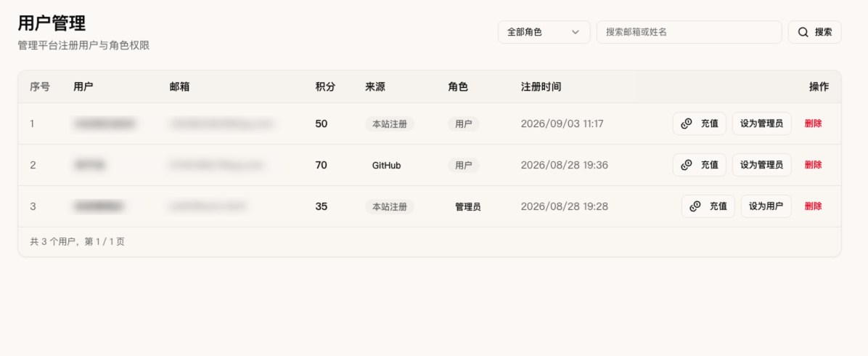Click the magnifier icon in 搜索 button
The width and height of the screenshot is (868, 356).
[803, 32]
